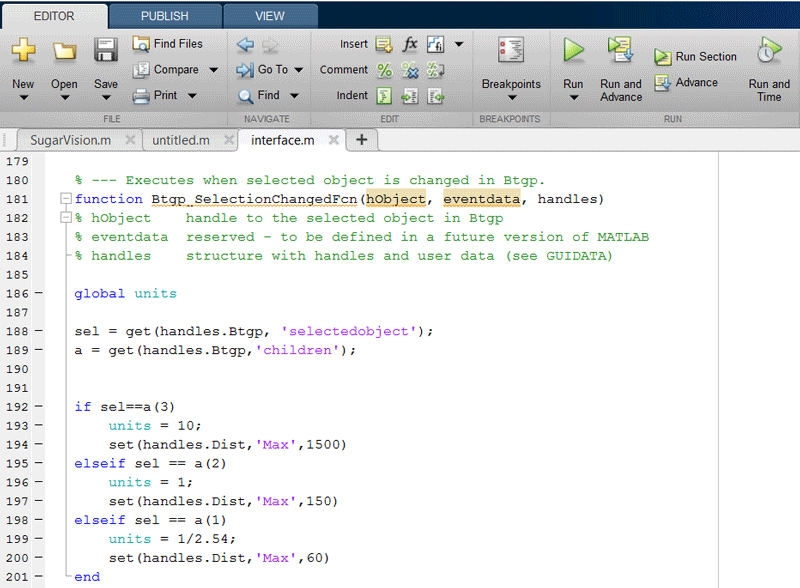Open the Save dropdown arrow
Image resolution: width=800 pixels, height=588 pixels.
click(x=106, y=97)
